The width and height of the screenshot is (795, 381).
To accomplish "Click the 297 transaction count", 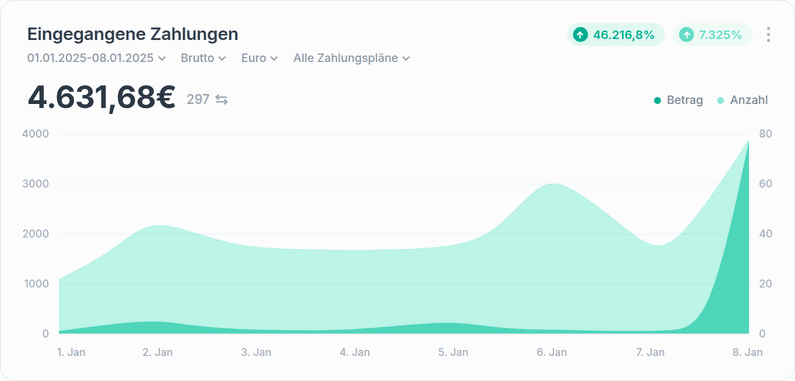I will (198, 99).
